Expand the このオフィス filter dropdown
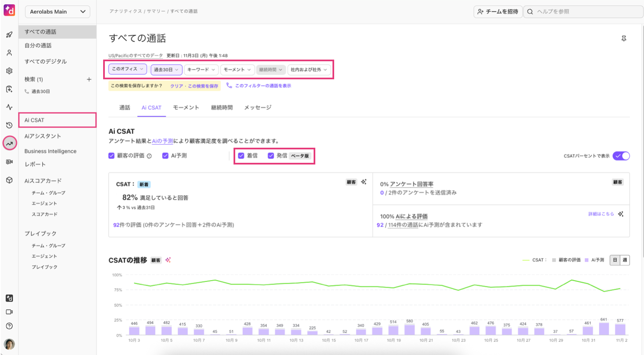Image resolution: width=644 pixels, height=355 pixels. point(127,69)
